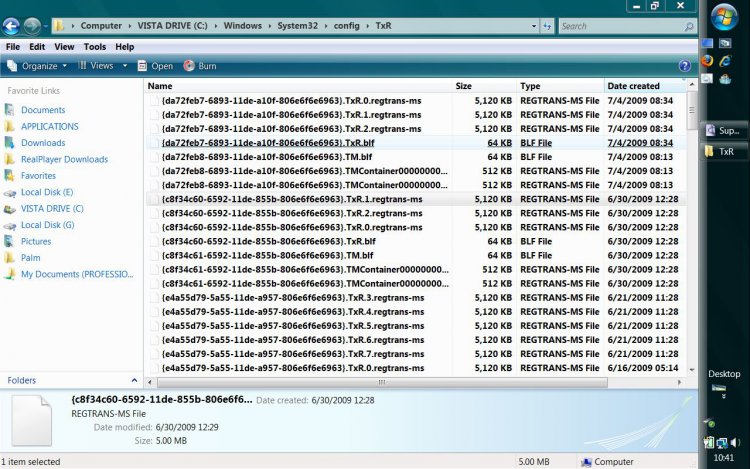Click the vertical scrollbar down arrow
The width and height of the screenshot is (750, 469).
(692, 370)
